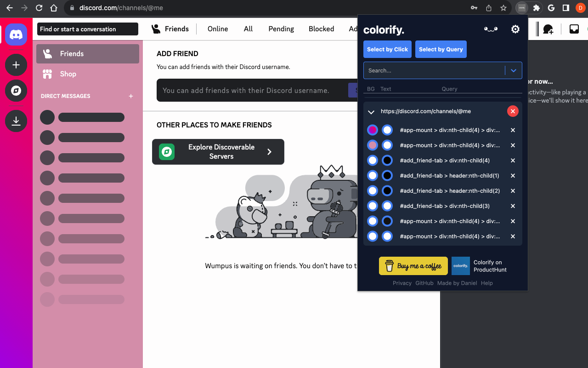Open Colorify settings gear icon
This screenshot has width=588, height=368.
pyautogui.click(x=515, y=29)
